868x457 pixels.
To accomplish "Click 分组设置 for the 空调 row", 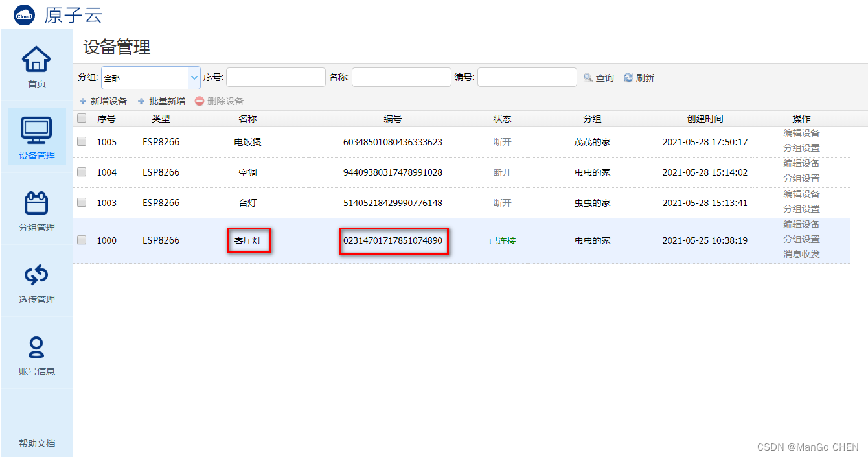I will 801,178.
